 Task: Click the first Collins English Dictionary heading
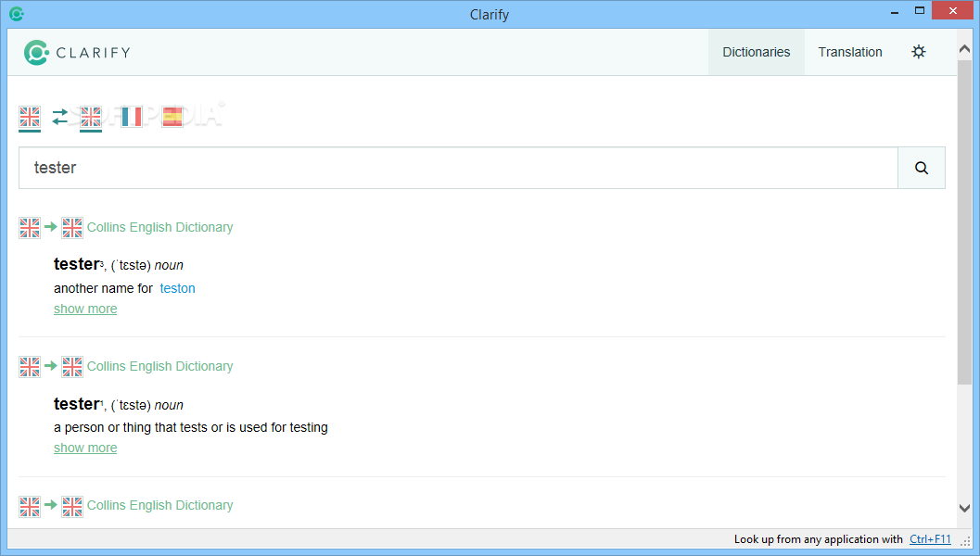tap(160, 227)
